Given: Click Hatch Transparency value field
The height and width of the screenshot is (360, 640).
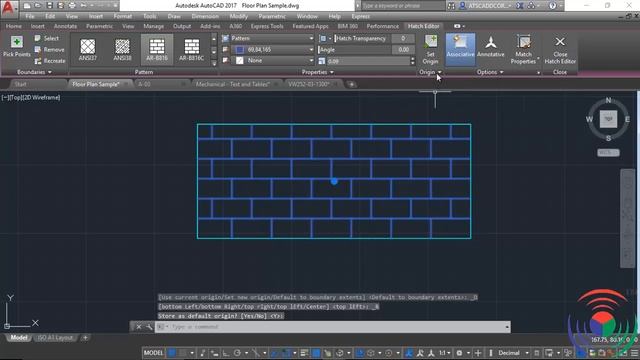Looking at the screenshot, I should coord(403,38).
